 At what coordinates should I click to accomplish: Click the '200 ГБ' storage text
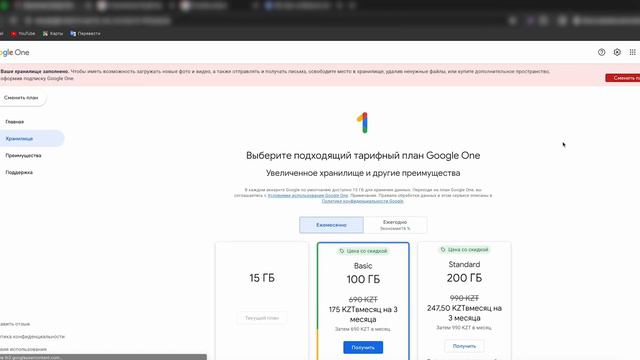[464, 278]
